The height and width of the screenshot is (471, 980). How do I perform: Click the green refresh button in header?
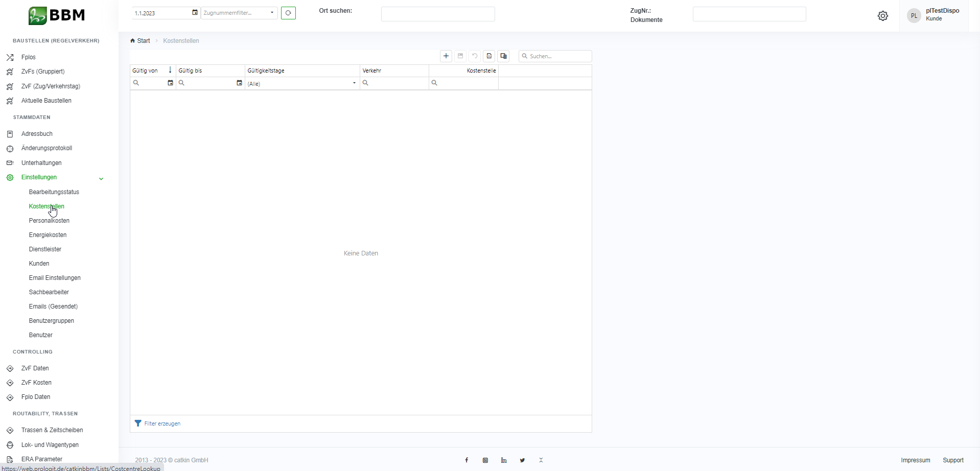[288, 13]
